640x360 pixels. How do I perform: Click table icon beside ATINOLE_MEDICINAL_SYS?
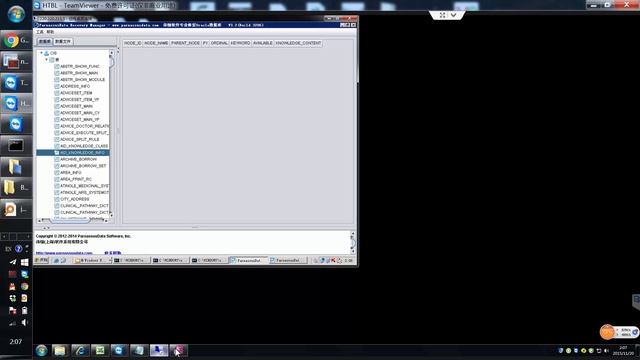(57, 186)
